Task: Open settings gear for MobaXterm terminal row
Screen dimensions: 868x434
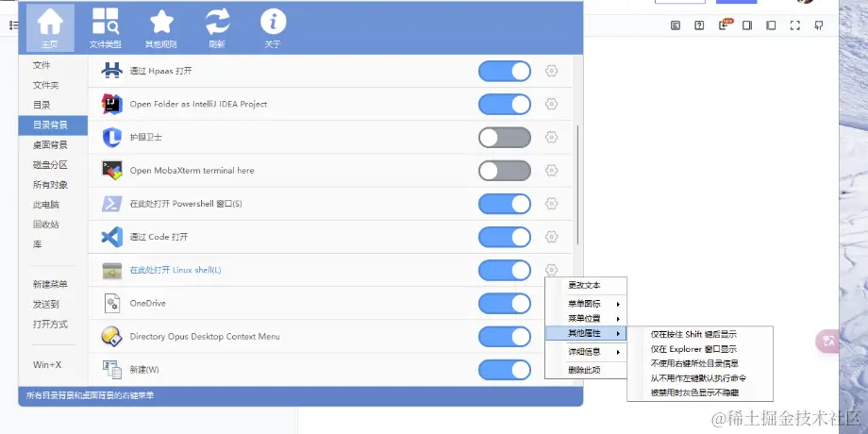Action: 551,171
